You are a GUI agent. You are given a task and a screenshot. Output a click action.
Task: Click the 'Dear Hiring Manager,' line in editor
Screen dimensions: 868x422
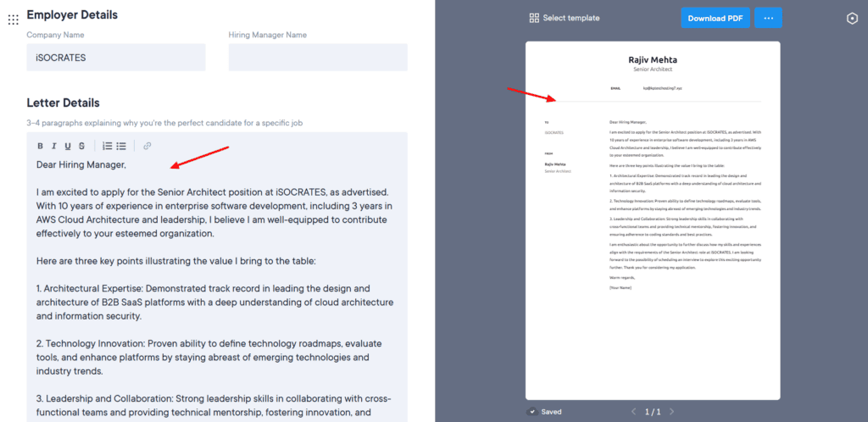[81, 164]
